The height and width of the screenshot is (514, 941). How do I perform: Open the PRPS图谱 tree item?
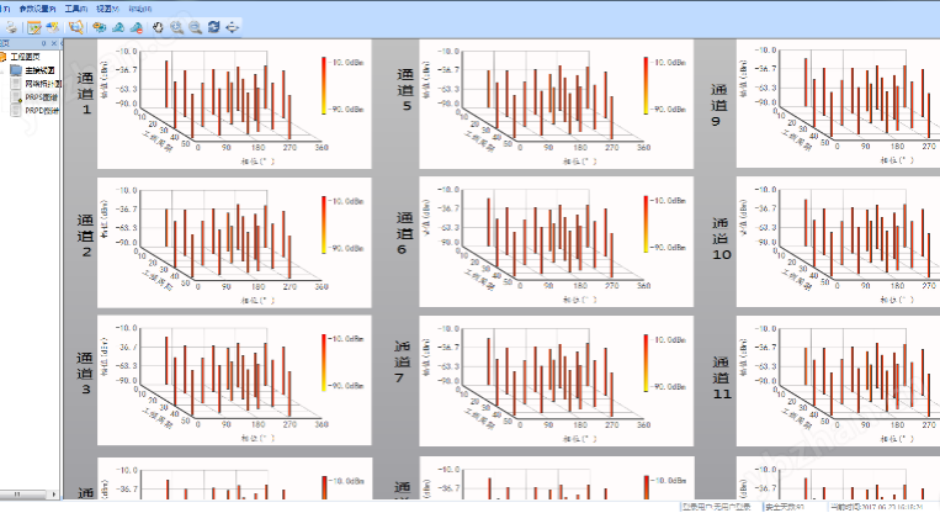42,97
